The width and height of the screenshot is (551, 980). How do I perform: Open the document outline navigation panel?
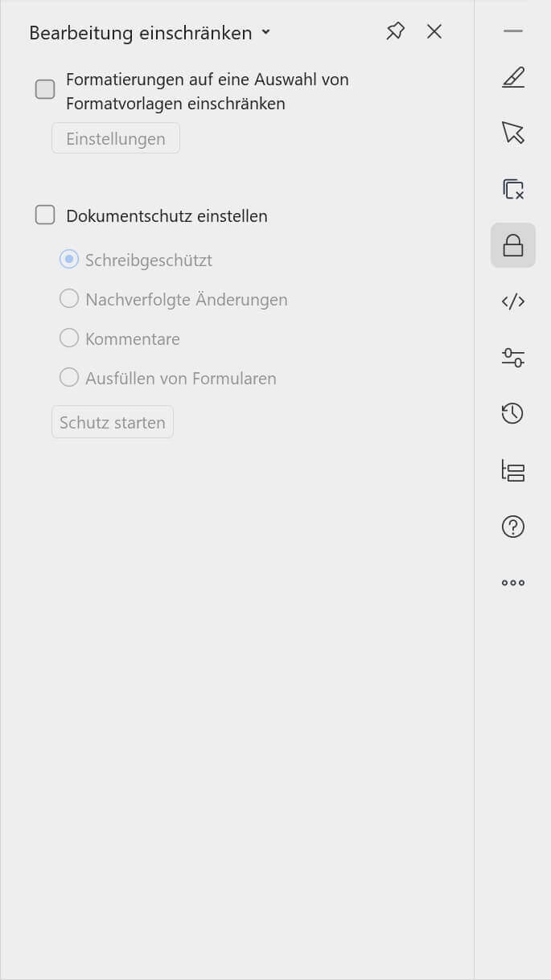(512, 470)
